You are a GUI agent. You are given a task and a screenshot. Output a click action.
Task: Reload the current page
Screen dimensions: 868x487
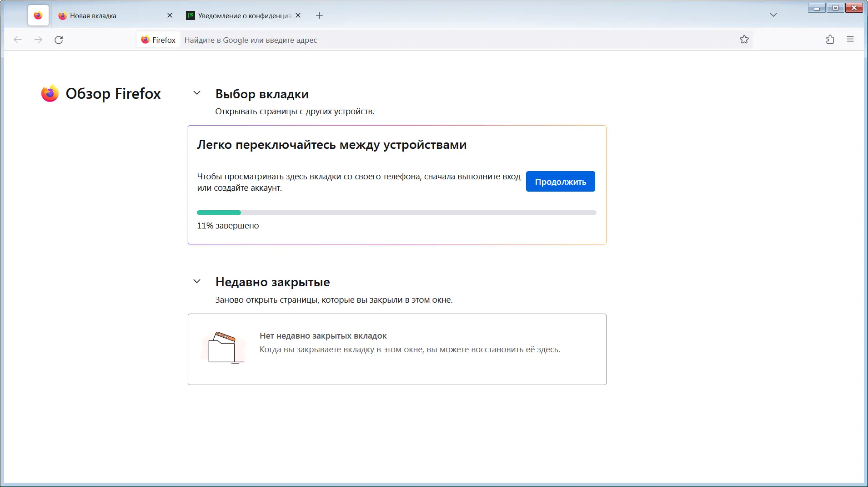59,40
